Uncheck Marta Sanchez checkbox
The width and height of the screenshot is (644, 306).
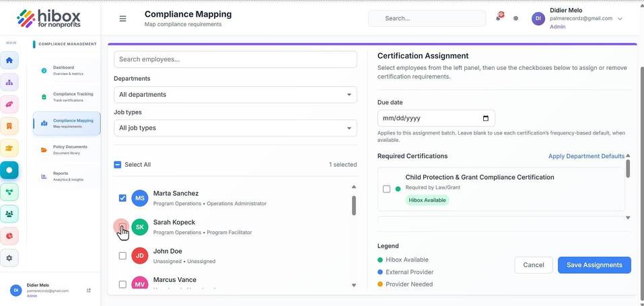(122, 198)
